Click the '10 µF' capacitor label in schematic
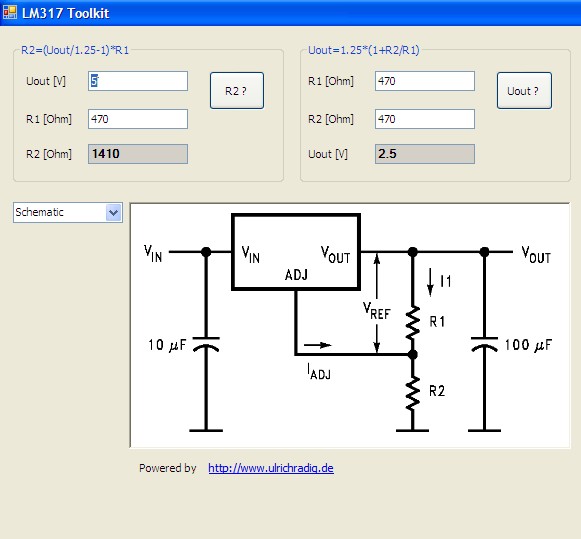Viewport: 581px width, 539px height. [167, 345]
